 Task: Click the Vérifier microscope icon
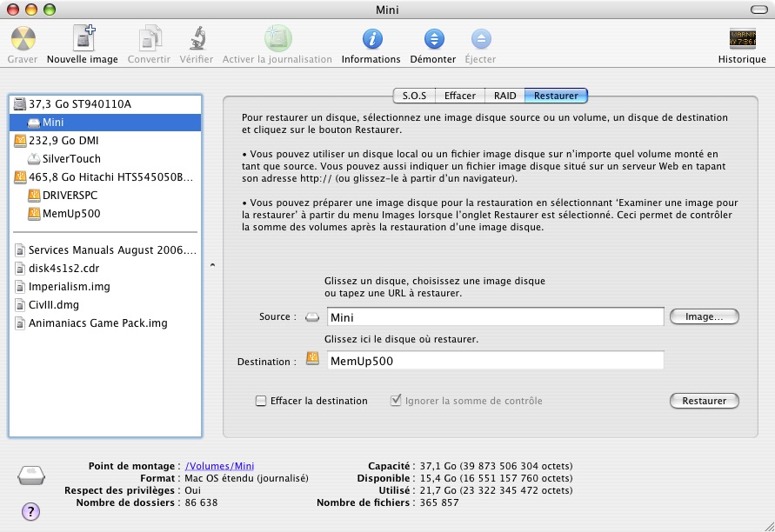pyautogui.click(x=197, y=38)
